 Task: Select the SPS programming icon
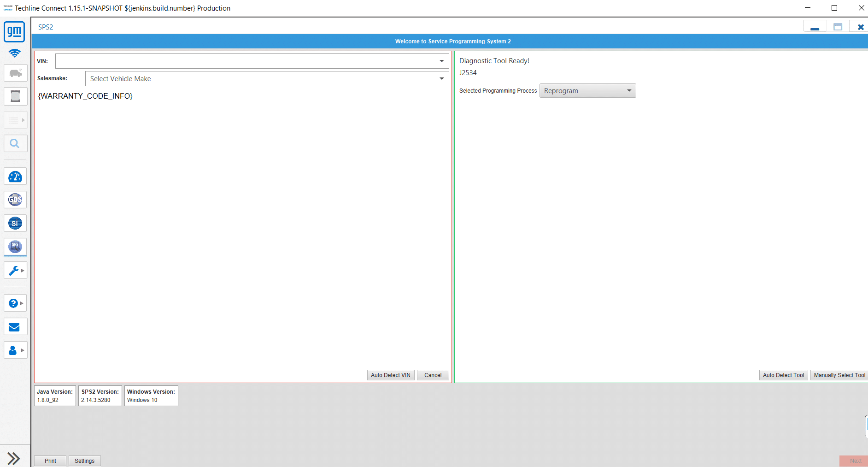[16, 247]
